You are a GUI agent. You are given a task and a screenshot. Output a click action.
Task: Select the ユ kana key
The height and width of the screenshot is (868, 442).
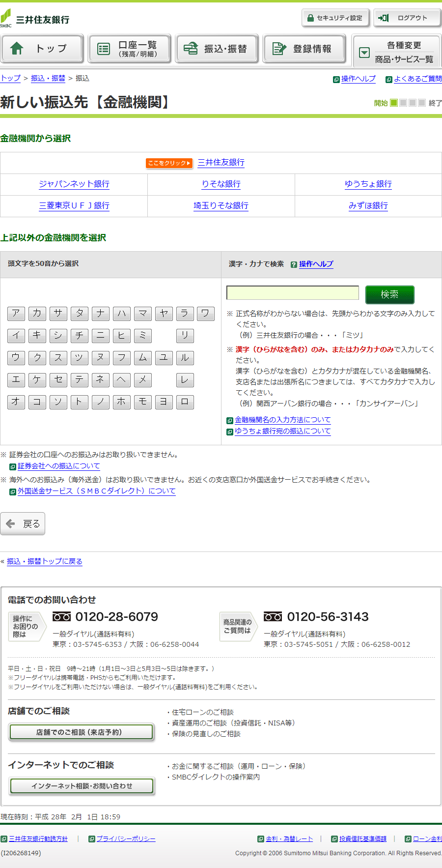[x=164, y=358]
